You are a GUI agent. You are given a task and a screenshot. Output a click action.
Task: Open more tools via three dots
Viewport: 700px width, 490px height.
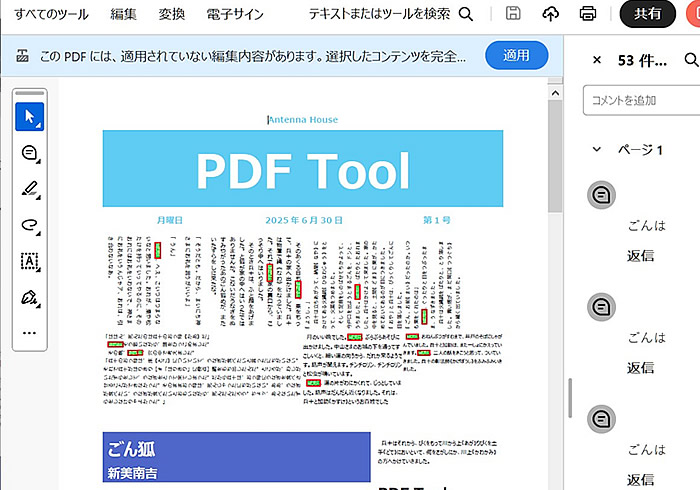pos(29,333)
